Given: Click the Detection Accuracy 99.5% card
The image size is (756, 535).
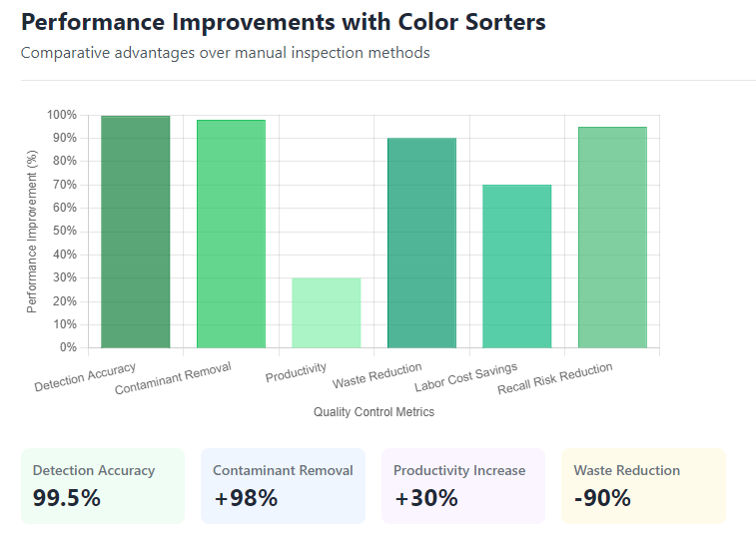Looking at the screenshot, I should [x=103, y=485].
